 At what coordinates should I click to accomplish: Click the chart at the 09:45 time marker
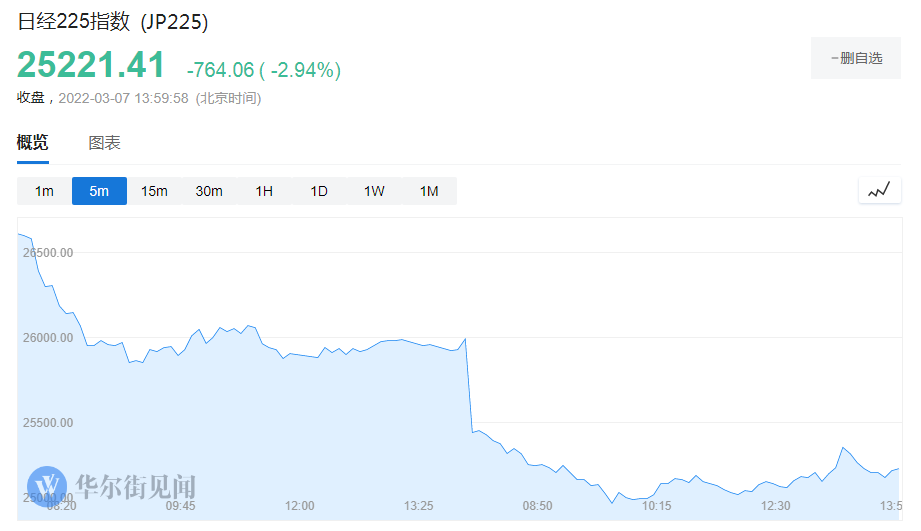tap(181, 506)
